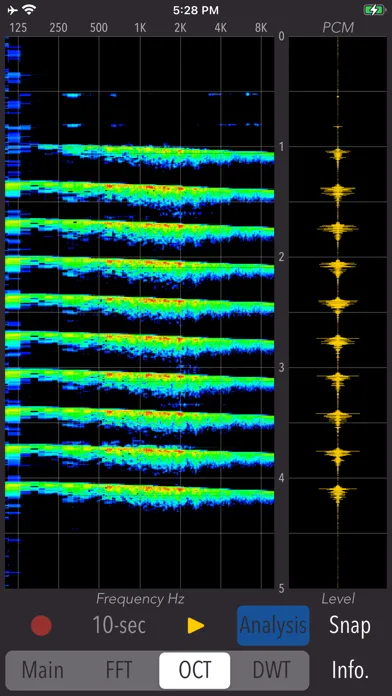Select the OCT analysis tab
This screenshot has height=696, width=392.
(195, 670)
